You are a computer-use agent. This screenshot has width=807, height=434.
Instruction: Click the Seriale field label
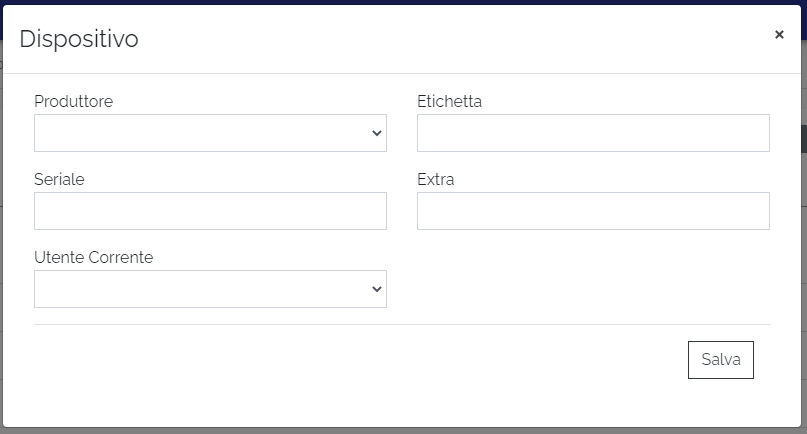click(59, 179)
